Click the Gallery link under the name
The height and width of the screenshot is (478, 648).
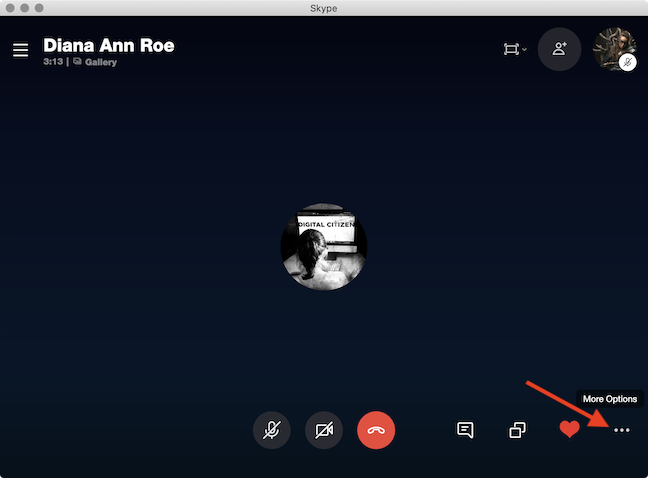point(95,62)
